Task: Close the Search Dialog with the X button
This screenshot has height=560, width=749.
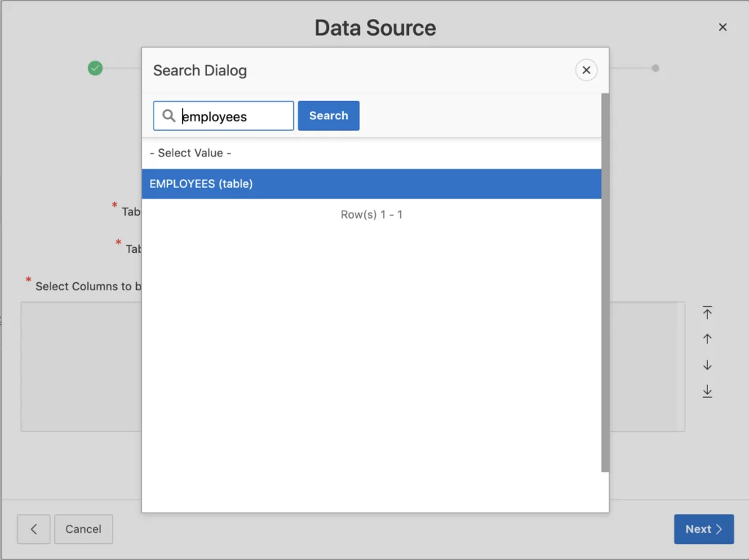Action: 586,70
